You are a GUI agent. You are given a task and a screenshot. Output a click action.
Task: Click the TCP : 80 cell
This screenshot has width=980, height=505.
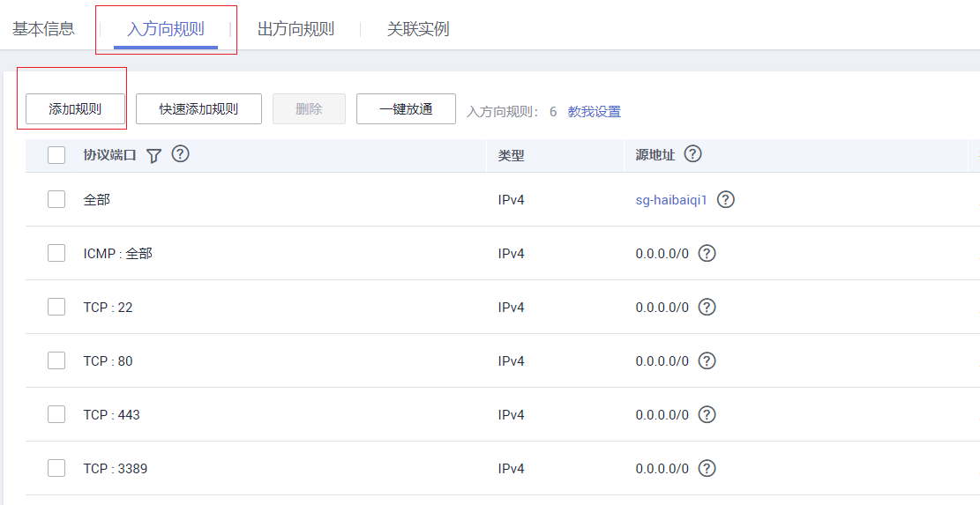pos(108,360)
